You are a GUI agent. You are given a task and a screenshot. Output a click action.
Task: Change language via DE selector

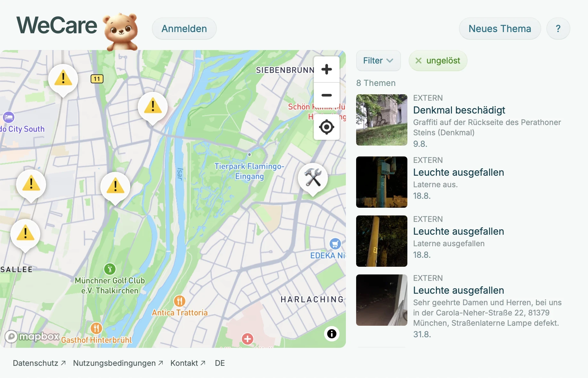pos(220,363)
